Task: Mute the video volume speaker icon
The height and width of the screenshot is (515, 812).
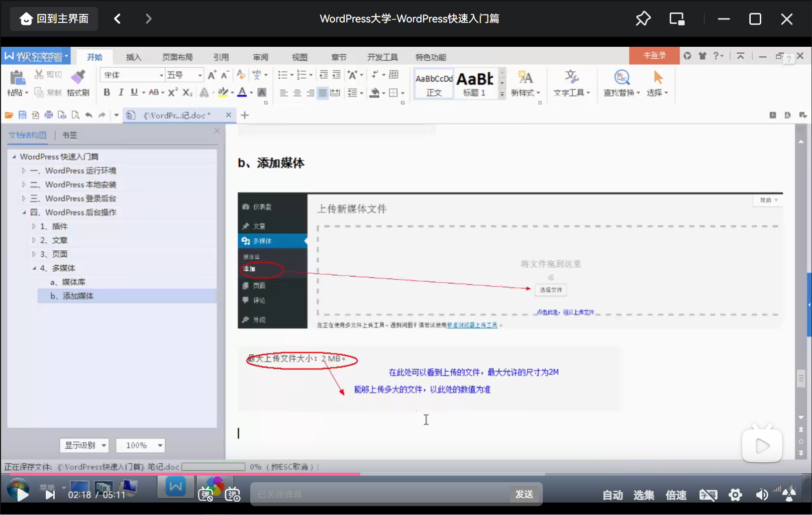Action: (762, 495)
